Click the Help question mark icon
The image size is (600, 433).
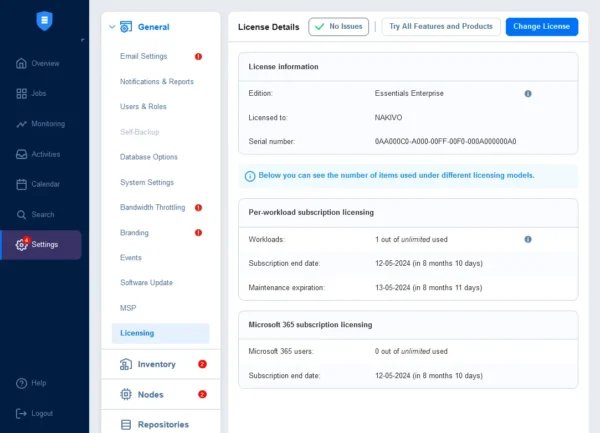pos(22,383)
